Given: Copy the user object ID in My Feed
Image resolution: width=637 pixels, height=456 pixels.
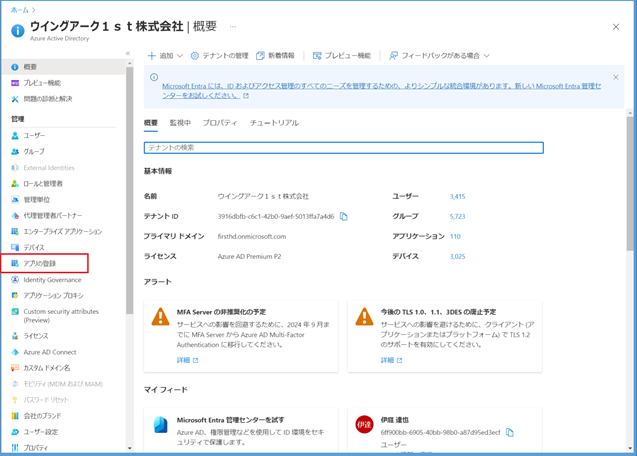Looking at the screenshot, I should [x=510, y=432].
